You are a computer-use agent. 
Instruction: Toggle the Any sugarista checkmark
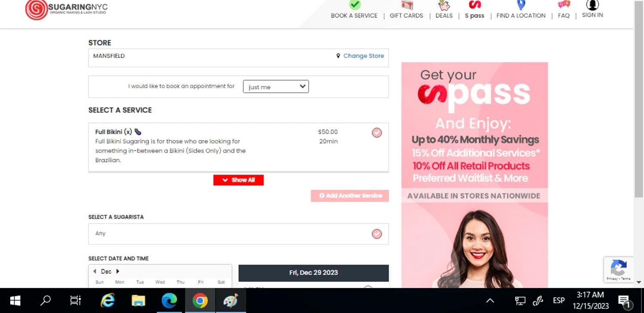click(377, 234)
